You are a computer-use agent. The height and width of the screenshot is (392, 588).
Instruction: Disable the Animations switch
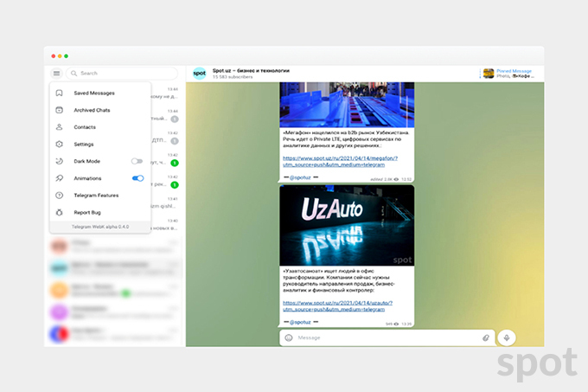pos(137,178)
